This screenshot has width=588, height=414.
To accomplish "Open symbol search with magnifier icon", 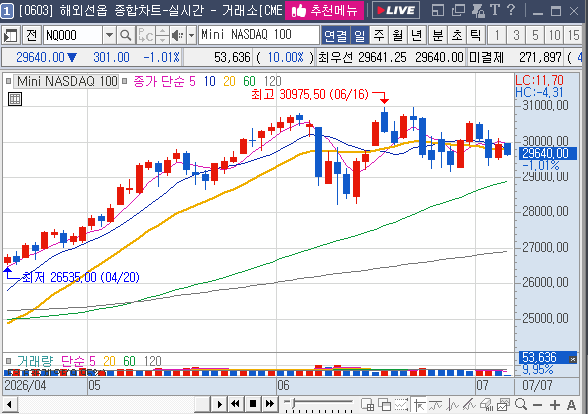I will 126,36.
